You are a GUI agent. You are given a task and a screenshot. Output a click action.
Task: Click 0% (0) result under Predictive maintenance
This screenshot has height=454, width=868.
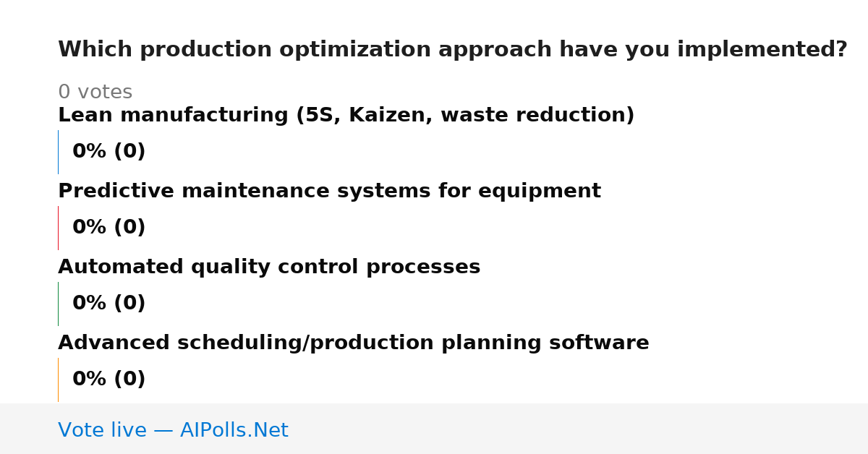pos(109,228)
